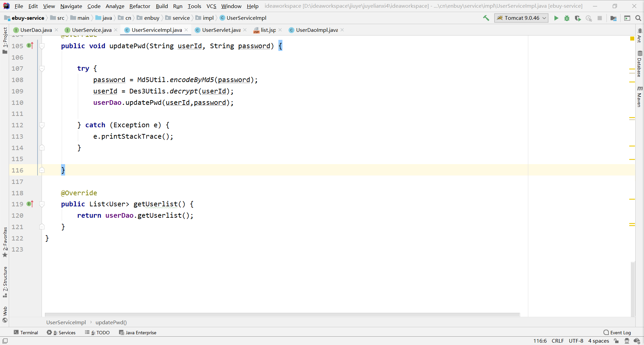The width and height of the screenshot is (644, 345).
Task: Build the project with the hammer icon
Action: click(x=486, y=18)
